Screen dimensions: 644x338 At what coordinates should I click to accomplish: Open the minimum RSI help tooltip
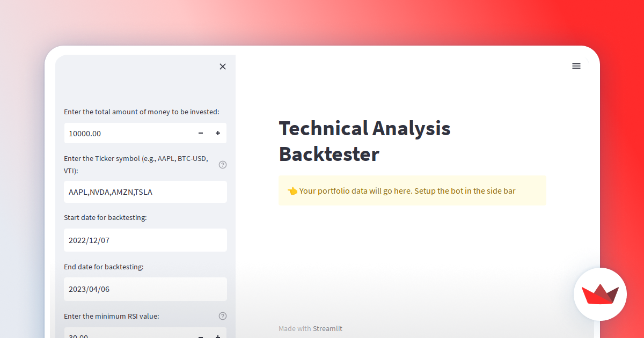222,315
